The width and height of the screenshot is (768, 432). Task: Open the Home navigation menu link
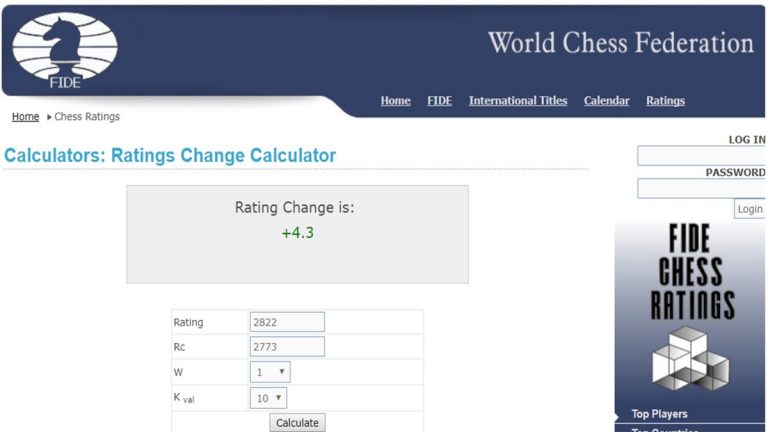click(x=395, y=100)
